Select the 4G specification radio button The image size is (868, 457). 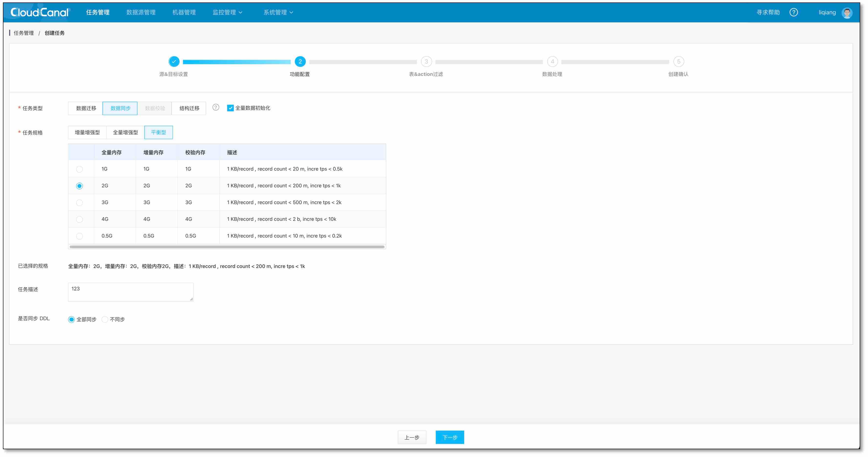(80, 219)
